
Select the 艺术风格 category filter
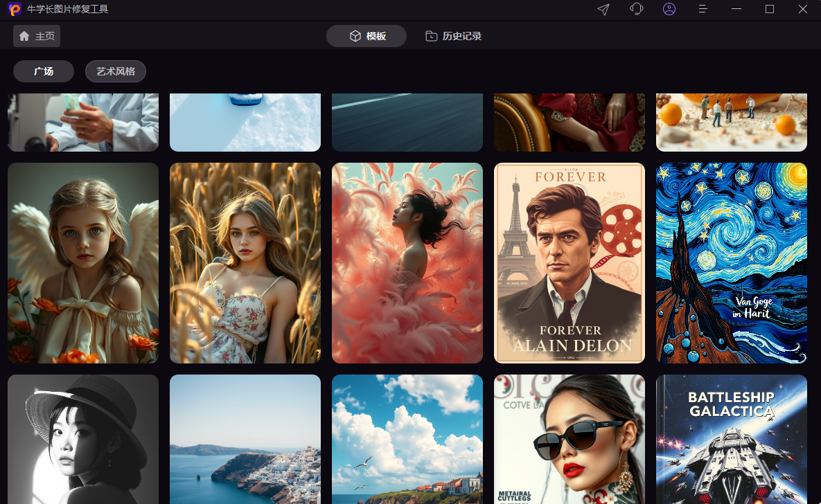[x=116, y=71]
